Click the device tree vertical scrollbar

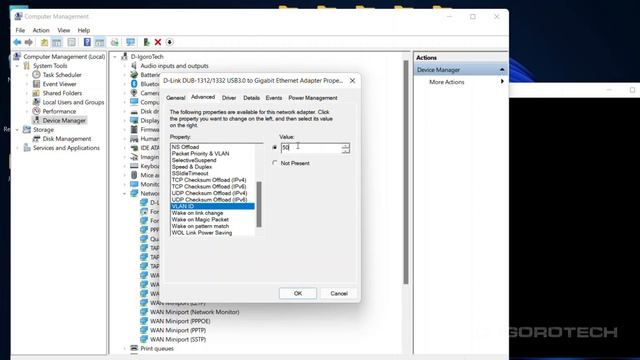point(406,171)
